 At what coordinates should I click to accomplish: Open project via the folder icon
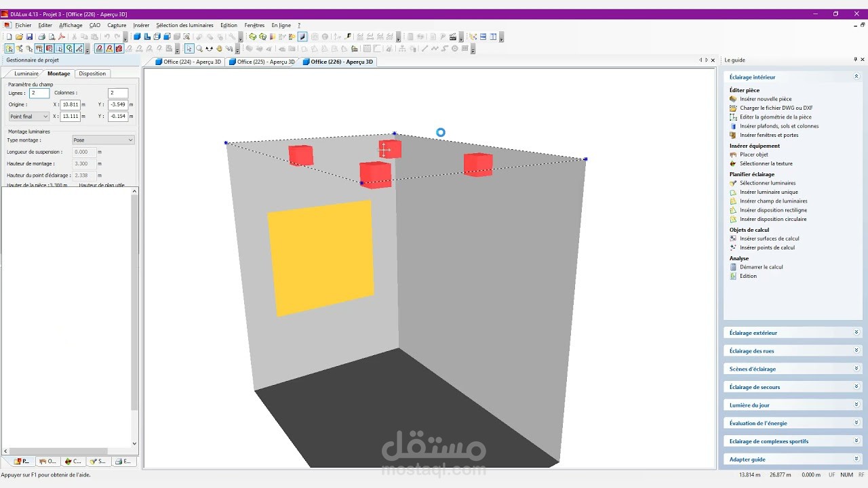[19, 37]
